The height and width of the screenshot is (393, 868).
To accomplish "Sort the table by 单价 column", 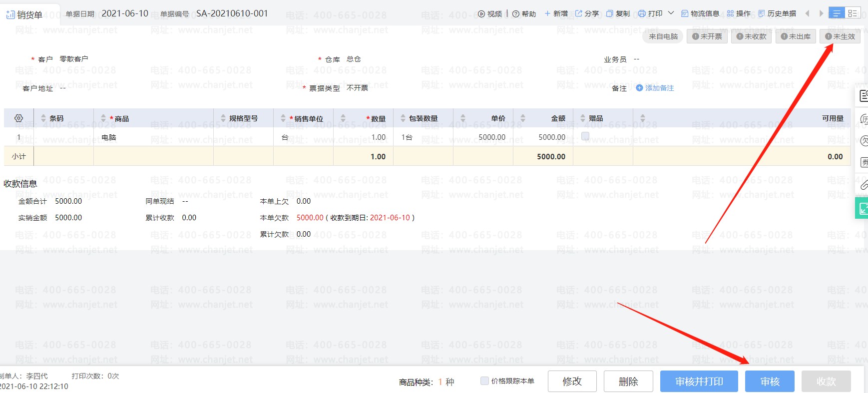I will pos(463,118).
